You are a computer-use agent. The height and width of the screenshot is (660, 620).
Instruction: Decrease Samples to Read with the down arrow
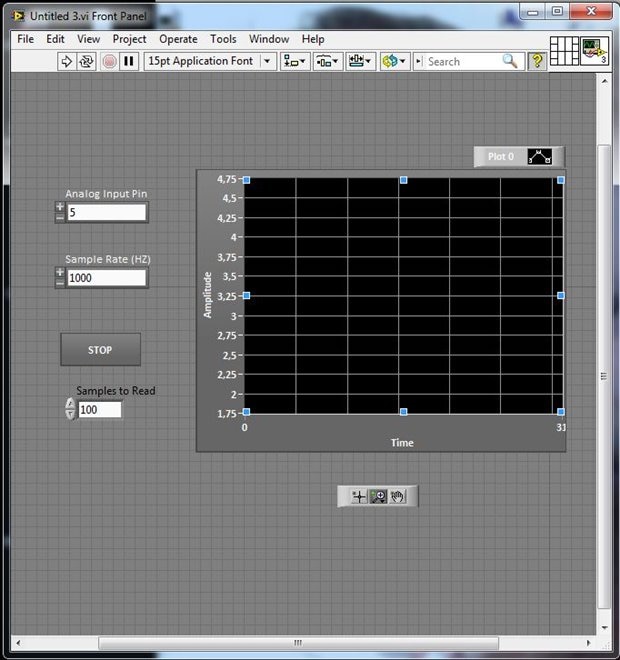tap(70, 415)
